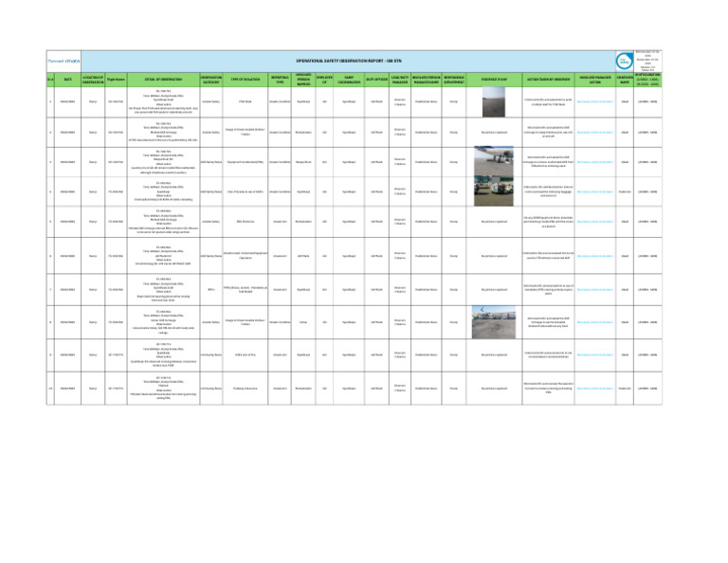
Task: Select the DUTY OFFICER header
Action: tap(376, 80)
